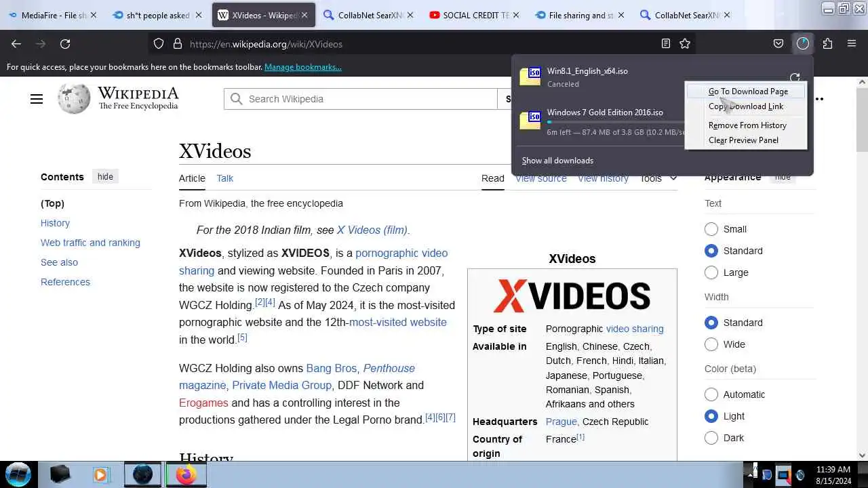This screenshot has width=868, height=488.
Task: Open Firefox application hamburger menu
Action: [852, 43]
